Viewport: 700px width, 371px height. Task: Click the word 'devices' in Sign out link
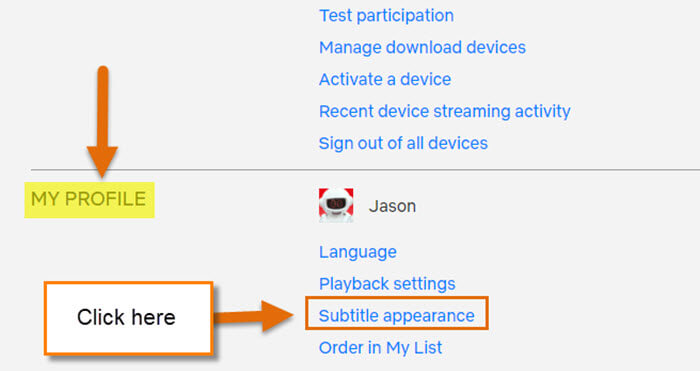(458, 143)
